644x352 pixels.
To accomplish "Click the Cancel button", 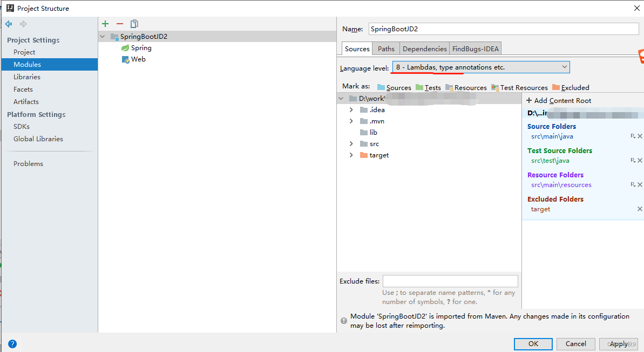I will tap(576, 344).
